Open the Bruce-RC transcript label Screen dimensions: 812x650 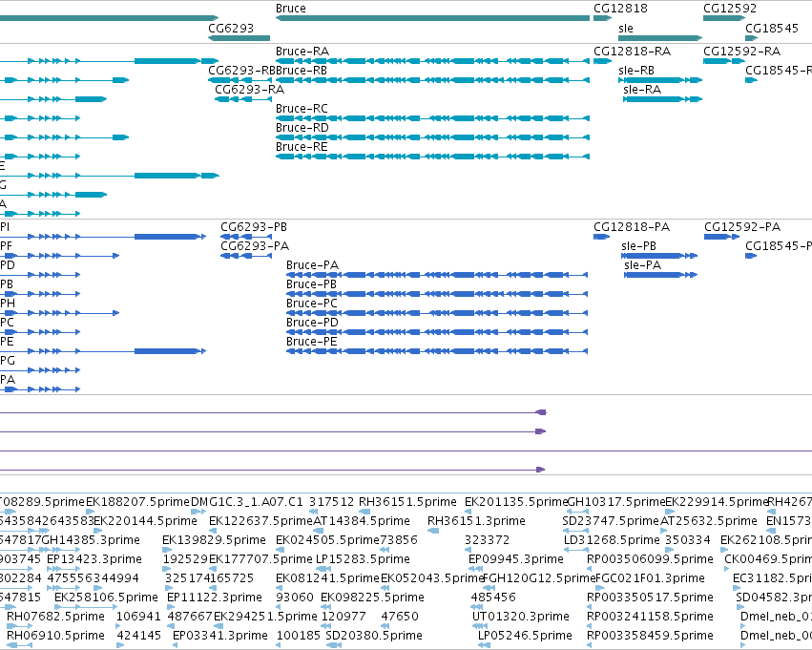302,109
